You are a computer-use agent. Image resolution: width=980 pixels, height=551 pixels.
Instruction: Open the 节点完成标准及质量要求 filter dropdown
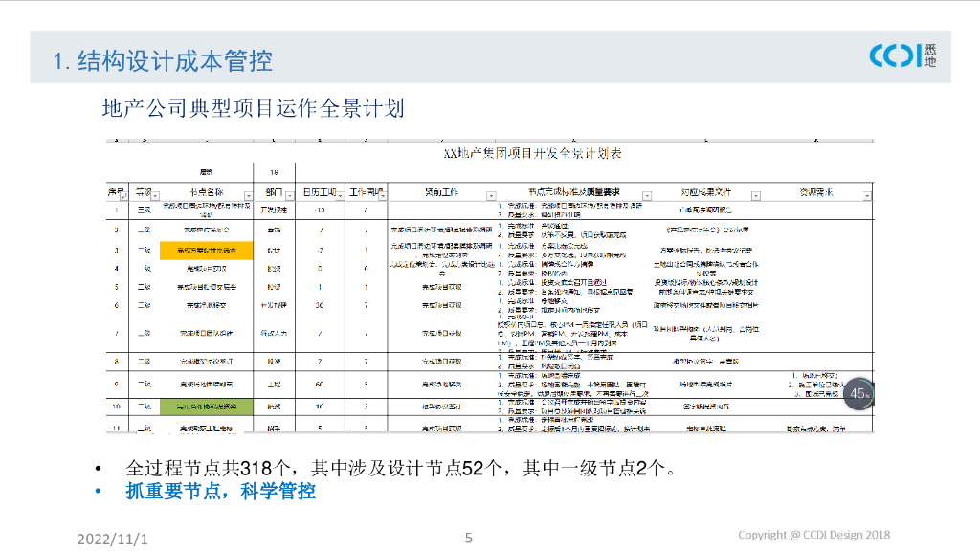point(647,196)
